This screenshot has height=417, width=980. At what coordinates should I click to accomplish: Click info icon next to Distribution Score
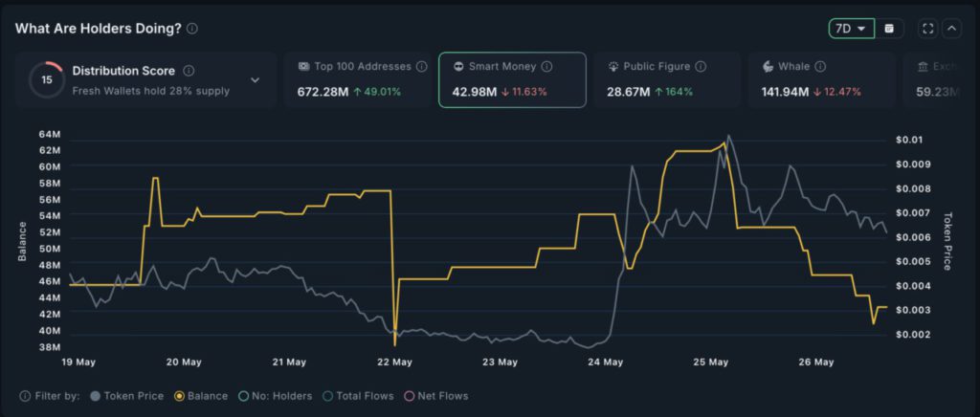[189, 71]
